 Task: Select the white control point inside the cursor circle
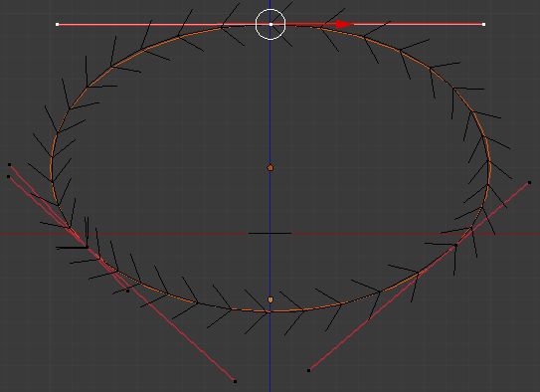(x=270, y=24)
